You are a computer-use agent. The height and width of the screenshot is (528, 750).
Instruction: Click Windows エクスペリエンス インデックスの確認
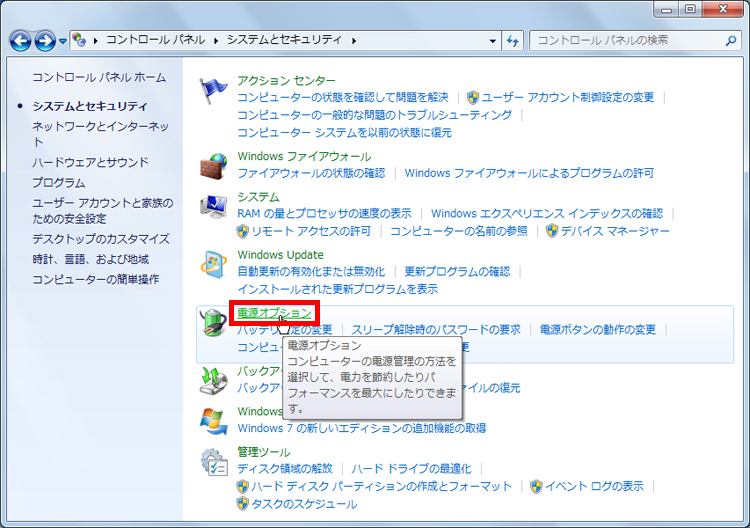pyautogui.click(x=547, y=213)
